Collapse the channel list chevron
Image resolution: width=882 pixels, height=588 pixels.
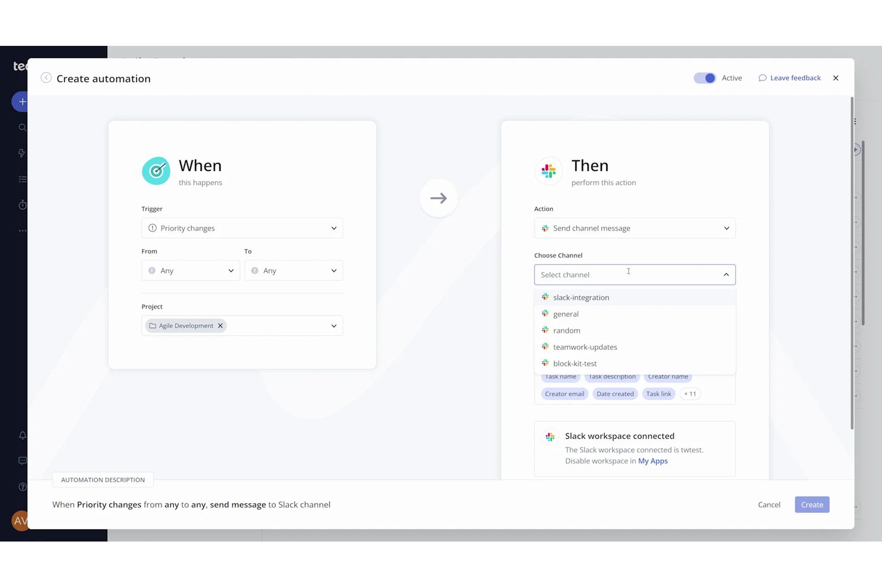tap(726, 275)
